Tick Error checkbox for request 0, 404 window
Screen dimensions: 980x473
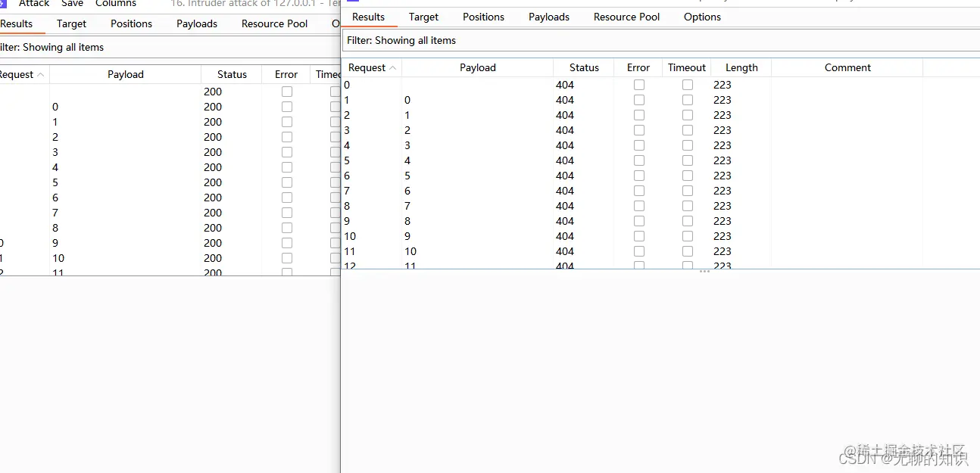(x=639, y=85)
